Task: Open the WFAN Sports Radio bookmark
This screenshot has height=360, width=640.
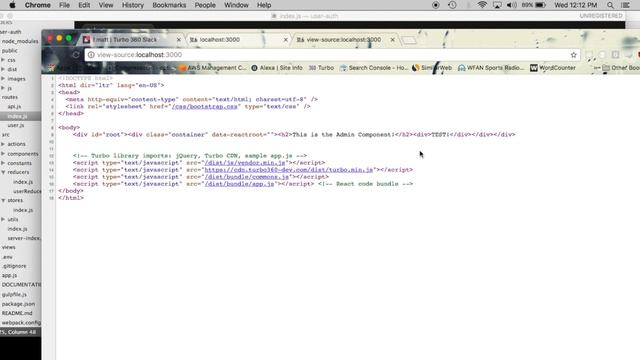Action: [491, 68]
